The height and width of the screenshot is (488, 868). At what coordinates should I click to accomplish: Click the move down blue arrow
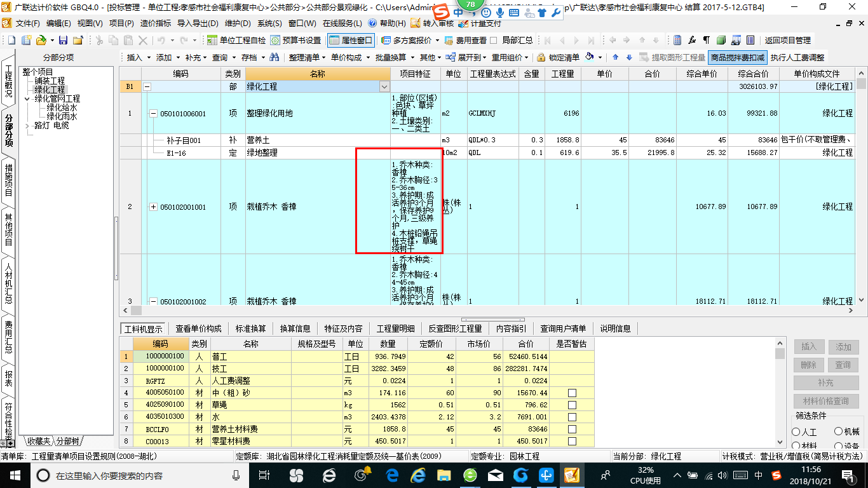(629, 57)
